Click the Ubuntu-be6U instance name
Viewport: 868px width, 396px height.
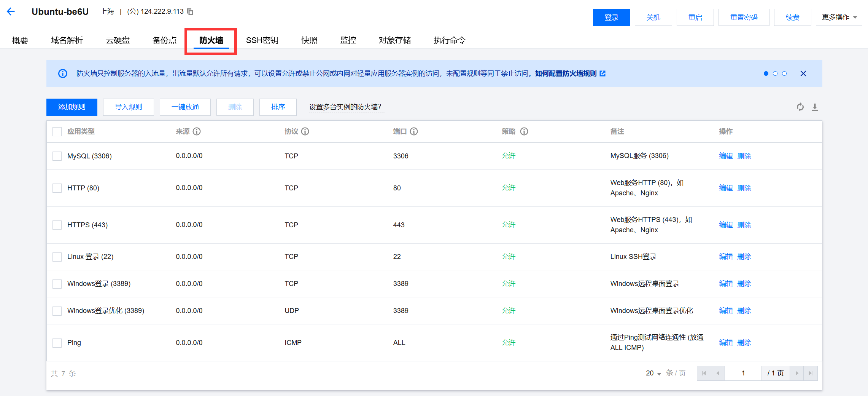coord(60,11)
